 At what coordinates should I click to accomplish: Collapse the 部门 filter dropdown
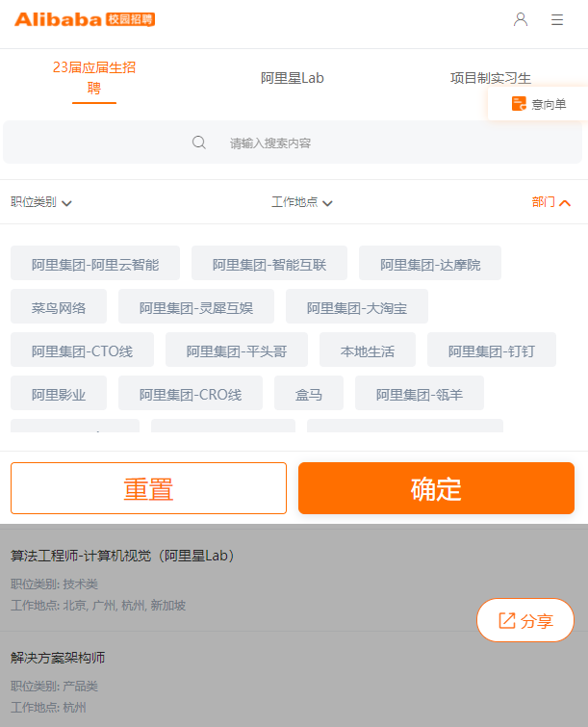550,202
